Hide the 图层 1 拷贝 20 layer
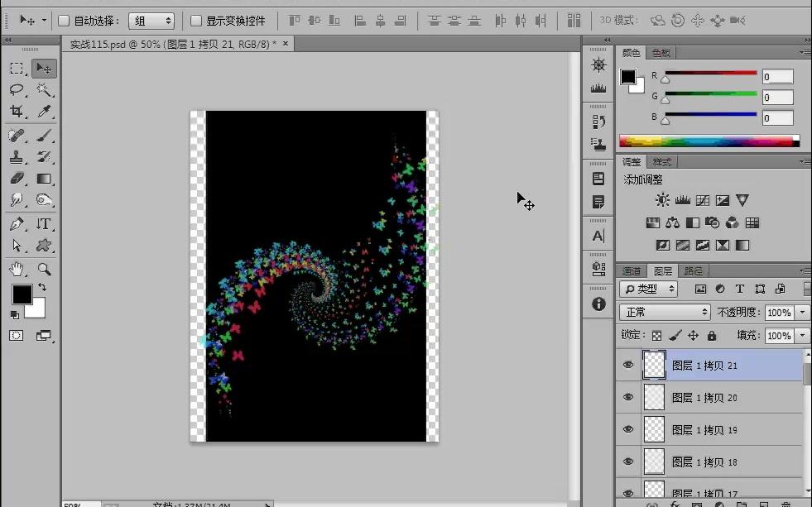The height and width of the screenshot is (507, 812). [628, 397]
